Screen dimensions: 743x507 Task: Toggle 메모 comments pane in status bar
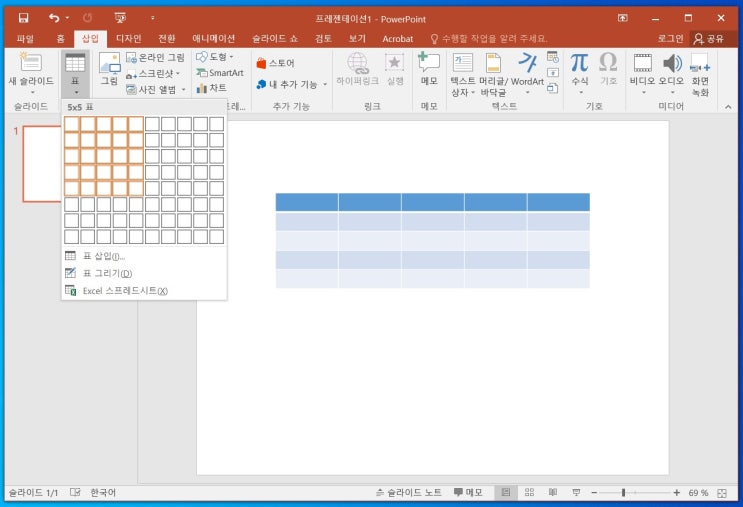click(468, 493)
